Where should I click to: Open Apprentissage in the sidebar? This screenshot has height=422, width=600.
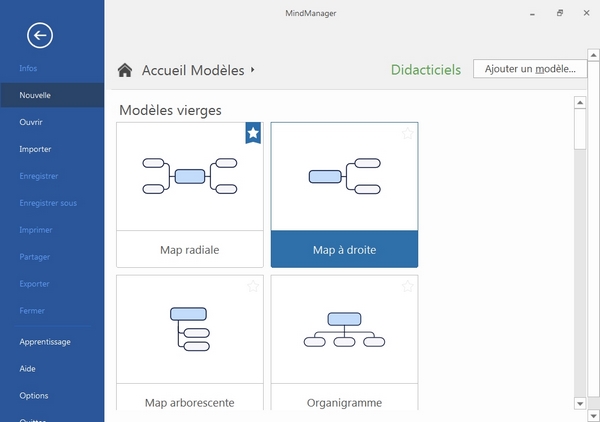45,342
